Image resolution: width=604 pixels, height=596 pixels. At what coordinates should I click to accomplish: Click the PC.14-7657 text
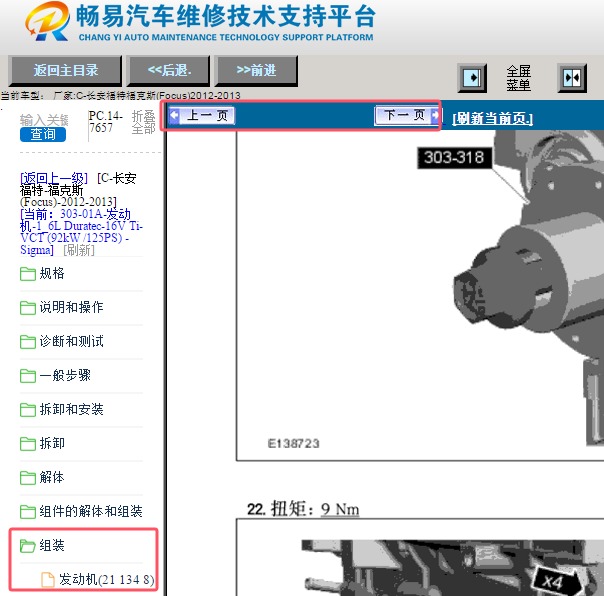106,122
